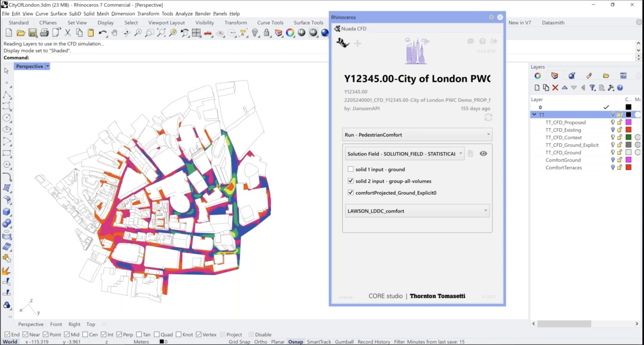Viewport: 644px width, 345px height.
Task: Click the Paste clipboard icon
Action: 91,33
